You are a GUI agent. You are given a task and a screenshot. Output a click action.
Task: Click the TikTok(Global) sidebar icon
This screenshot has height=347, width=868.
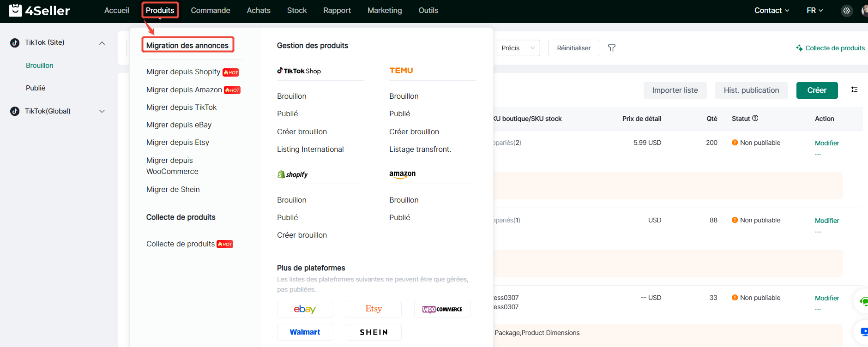click(15, 111)
